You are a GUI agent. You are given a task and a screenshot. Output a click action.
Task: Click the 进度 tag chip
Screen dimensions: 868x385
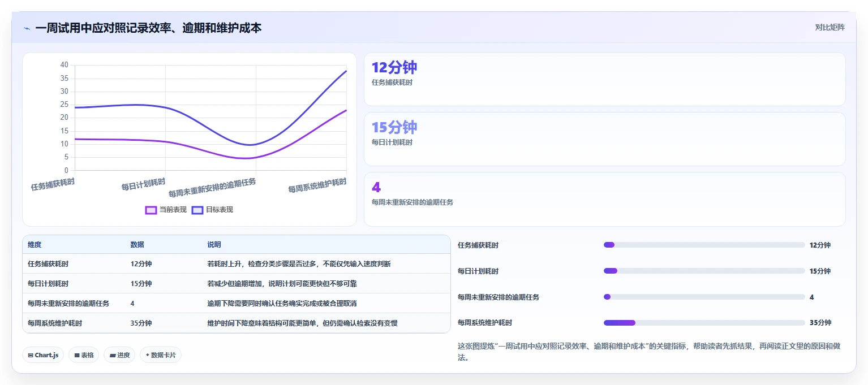(x=119, y=355)
